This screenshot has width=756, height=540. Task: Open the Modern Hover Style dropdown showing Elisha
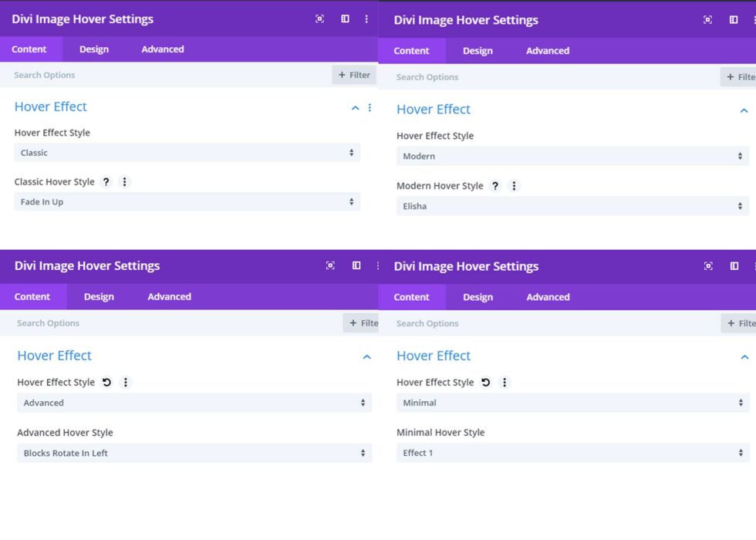[x=571, y=206]
